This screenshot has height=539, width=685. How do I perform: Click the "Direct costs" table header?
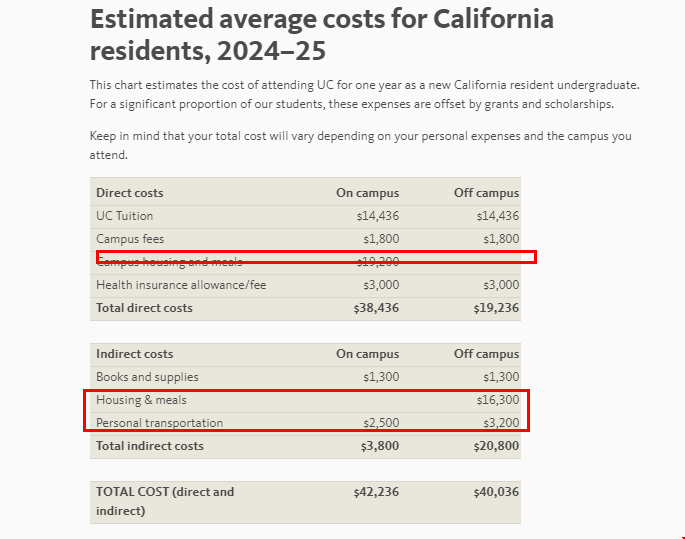click(x=130, y=193)
